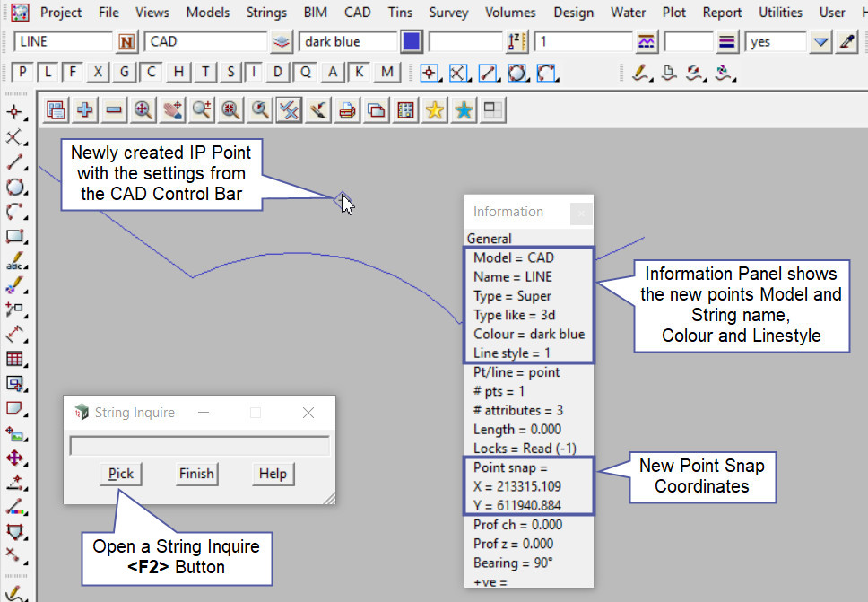Click Finish in String Inquire
The image size is (868, 602).
tap(196, 474)
